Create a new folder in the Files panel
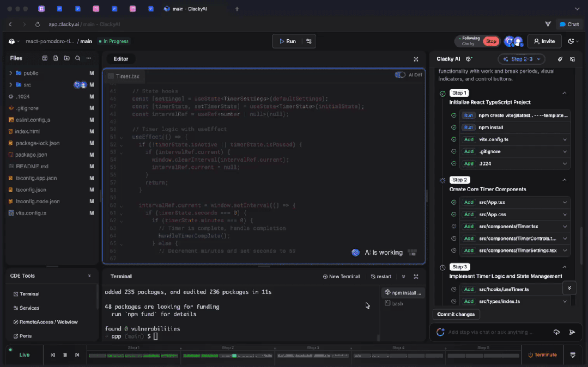Image resolution: width=588 pixels, height=367 pixels. tap(65, 58)
